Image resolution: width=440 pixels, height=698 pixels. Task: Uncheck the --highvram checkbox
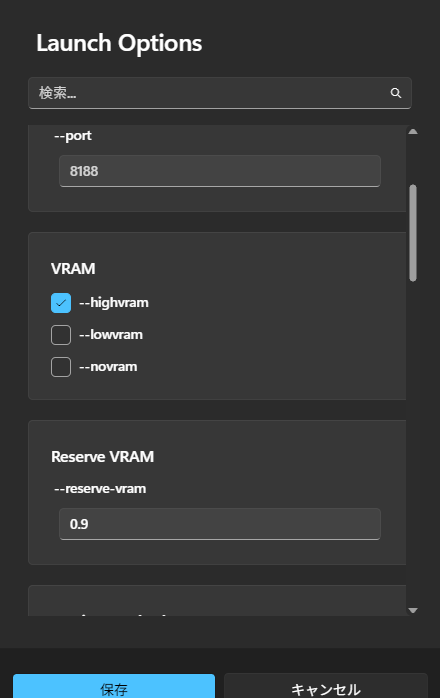(61, 303)
